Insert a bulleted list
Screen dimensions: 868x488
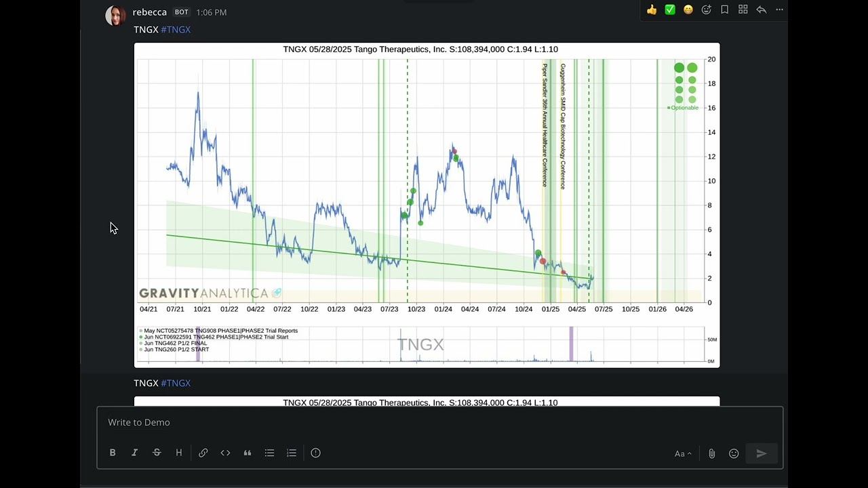click(269, 453)
